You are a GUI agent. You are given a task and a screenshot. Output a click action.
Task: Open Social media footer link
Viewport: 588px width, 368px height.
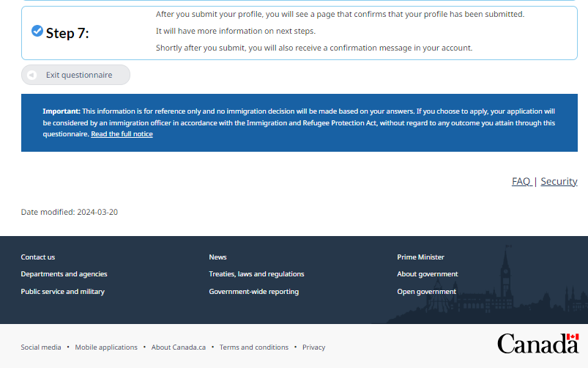coord(41,347)
